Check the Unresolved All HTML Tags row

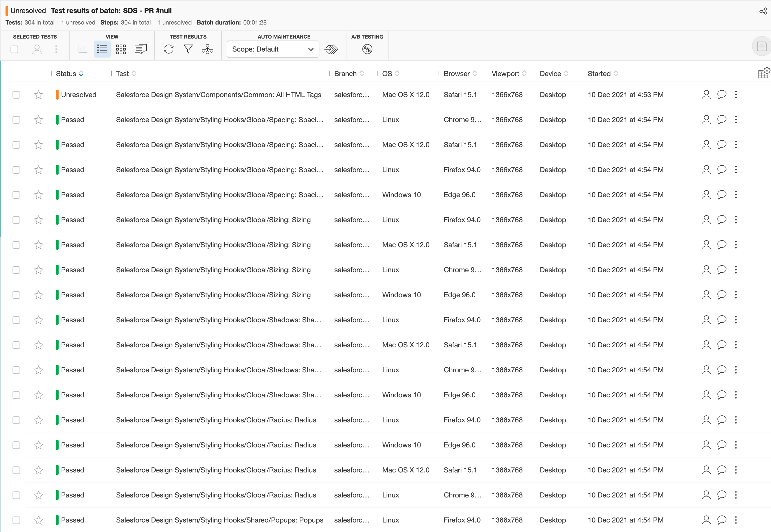[16, 95]
